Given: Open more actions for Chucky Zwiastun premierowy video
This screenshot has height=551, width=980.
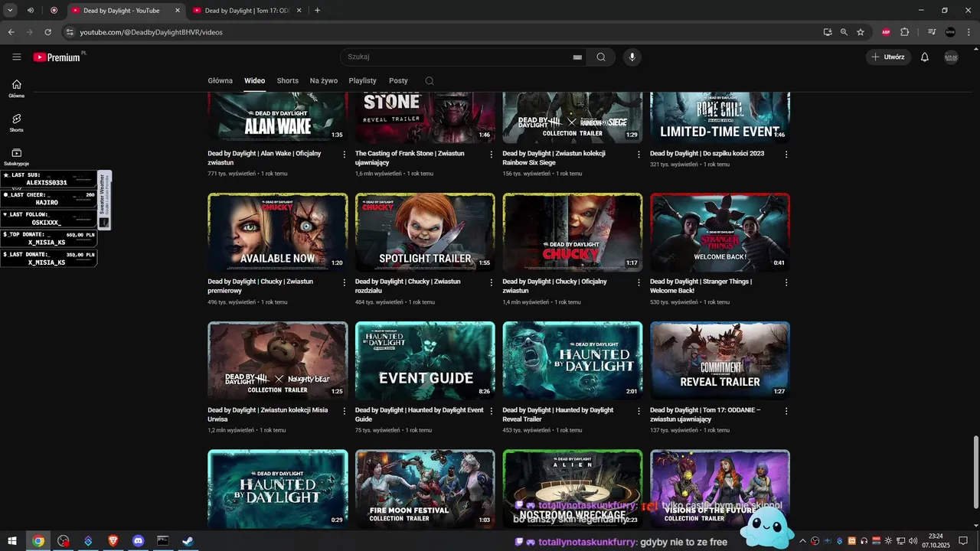Looking at the screenshot, I should coord(344,282).
